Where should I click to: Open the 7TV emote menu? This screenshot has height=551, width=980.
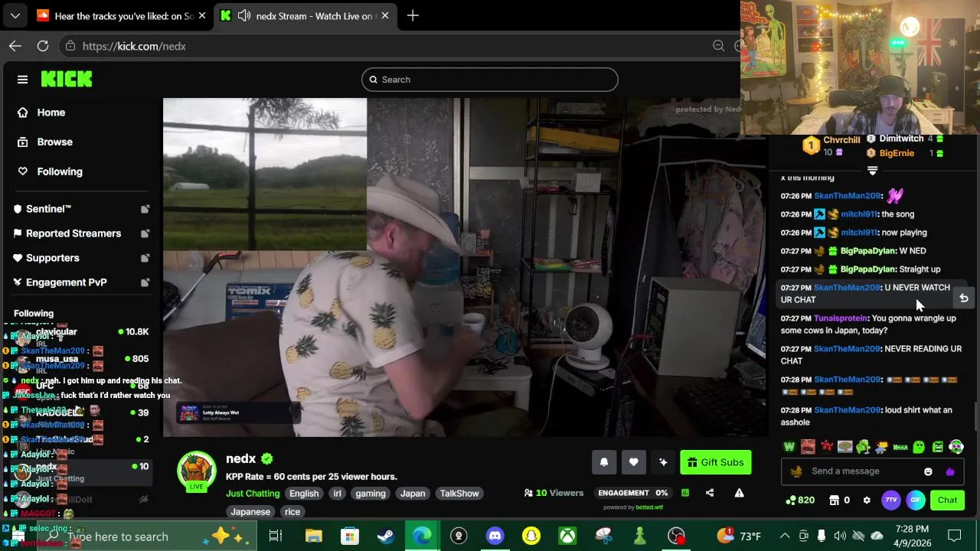[890, 500]
